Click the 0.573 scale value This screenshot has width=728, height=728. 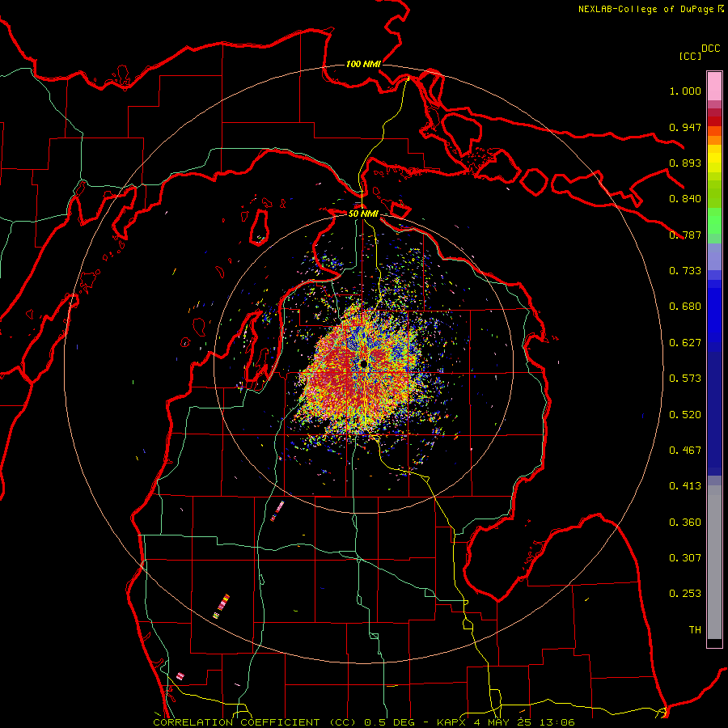coord(685,379)
